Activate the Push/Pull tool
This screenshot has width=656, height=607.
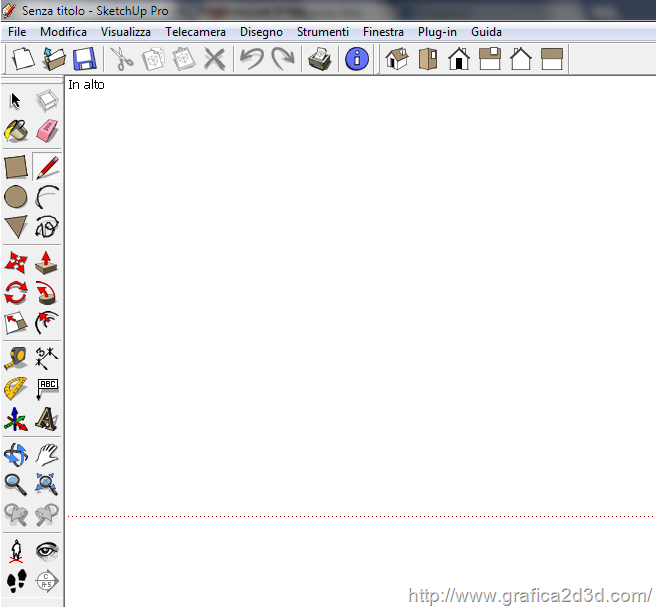(47, 262)
